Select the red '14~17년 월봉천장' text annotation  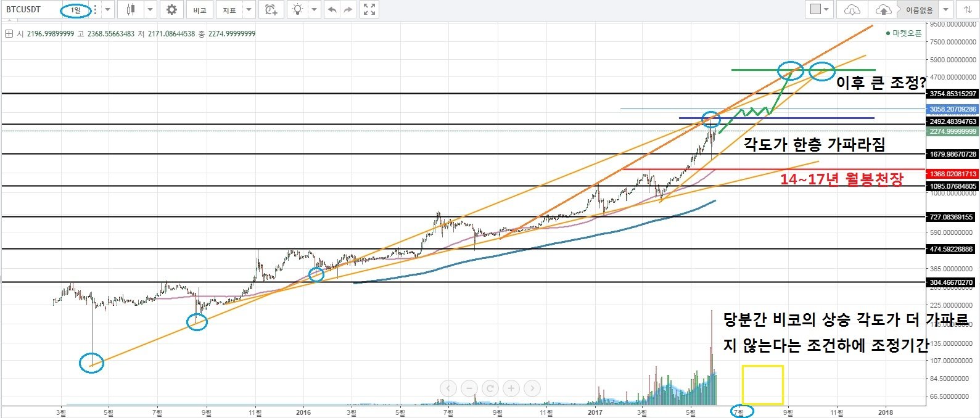(842, 179)
